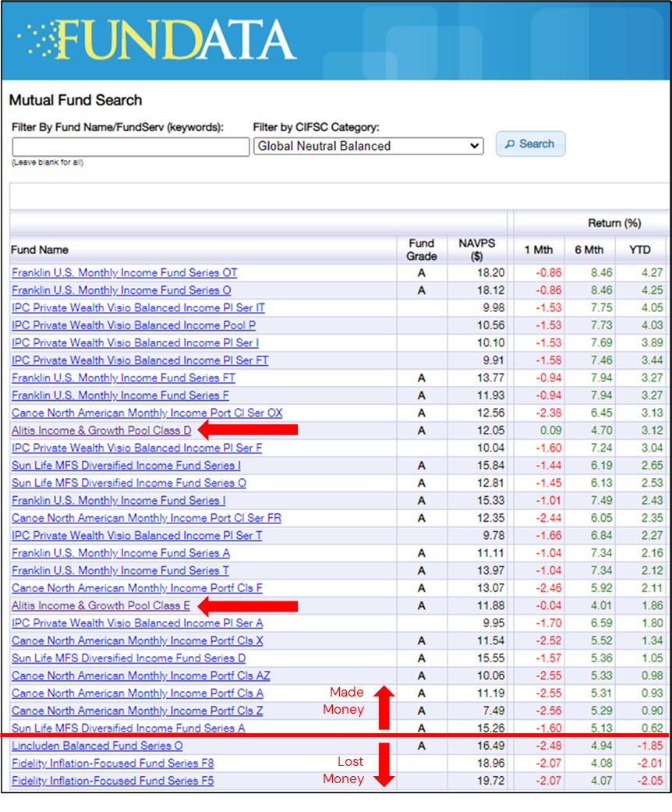The height and width of the screenshot is (812, 672).
Task: Click 6 Mth return value 4.70
Action: coord(602,431)
